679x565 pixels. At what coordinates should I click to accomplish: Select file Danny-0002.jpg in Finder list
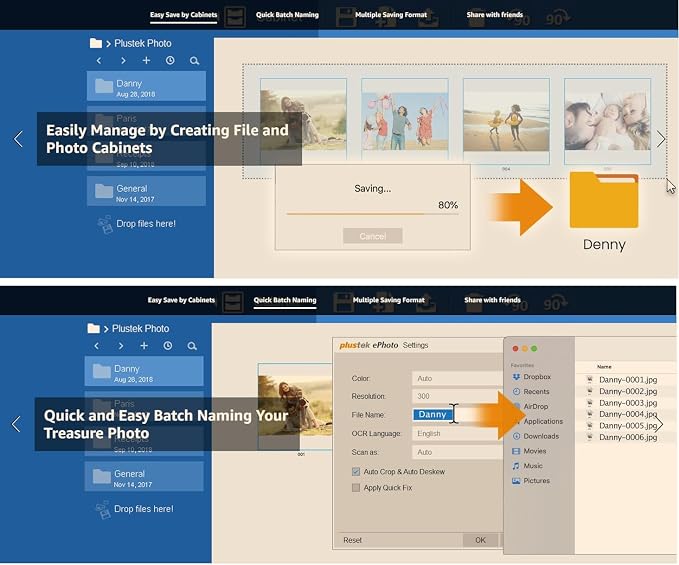(x=628, y=391)
